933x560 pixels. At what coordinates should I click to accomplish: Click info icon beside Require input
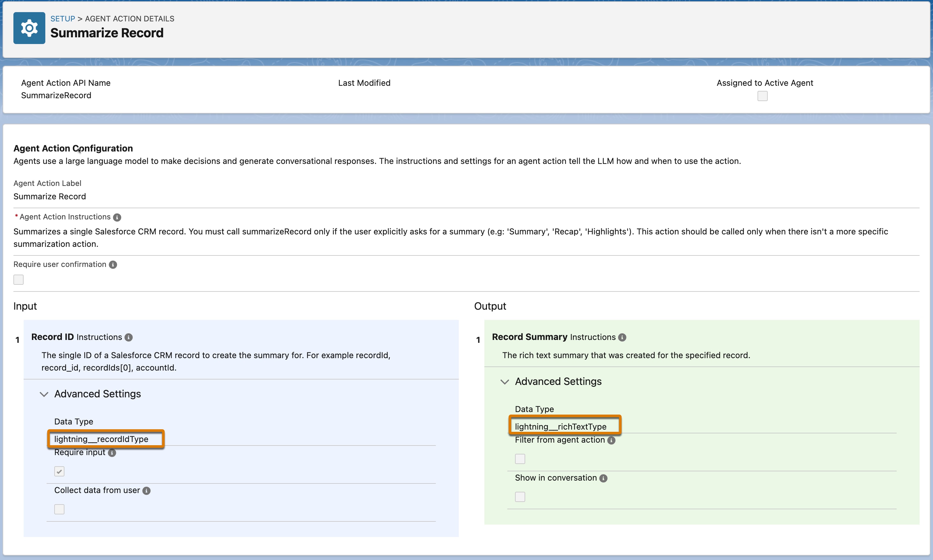click(x=112, y=453)
